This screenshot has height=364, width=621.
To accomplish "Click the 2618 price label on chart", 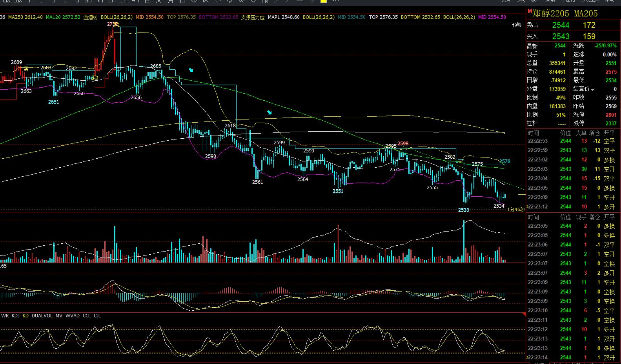I will 230,126.
